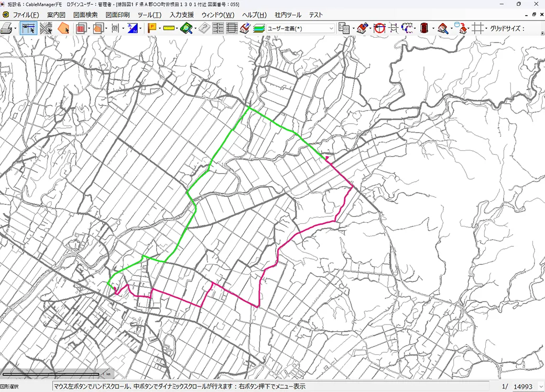
Task: Click the グリッドサイズ: label
Action: tap(507, 28)
